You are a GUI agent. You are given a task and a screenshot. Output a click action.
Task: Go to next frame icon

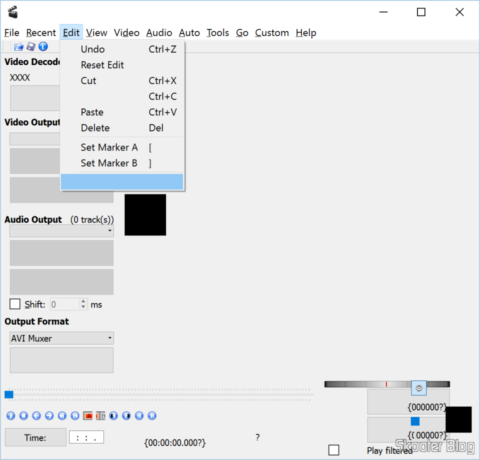(49, 416)
